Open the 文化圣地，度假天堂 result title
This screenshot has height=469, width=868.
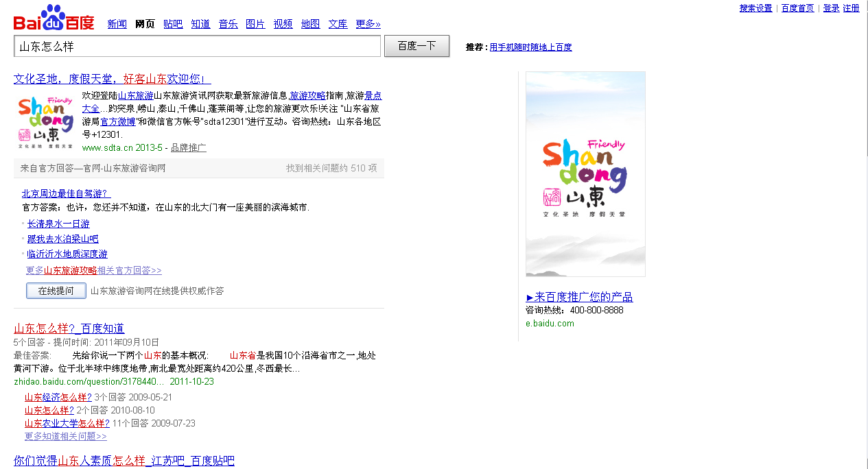click(x=113, y=79)
